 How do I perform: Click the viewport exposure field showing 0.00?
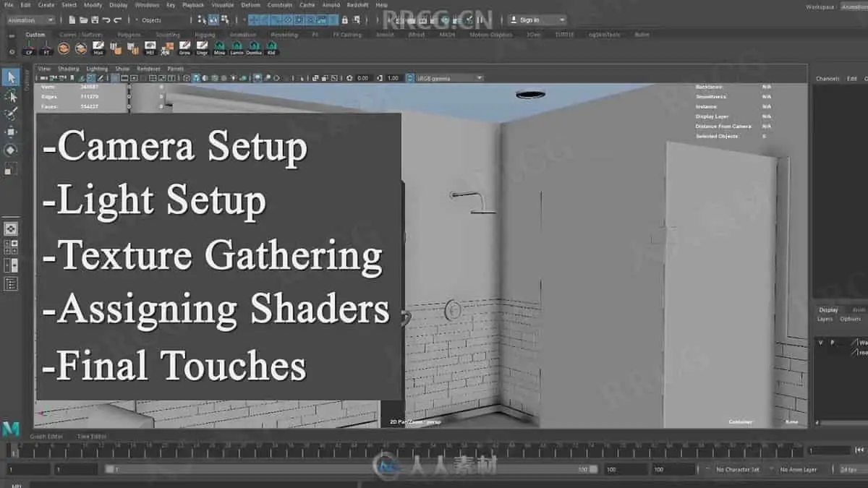[362, 78]
